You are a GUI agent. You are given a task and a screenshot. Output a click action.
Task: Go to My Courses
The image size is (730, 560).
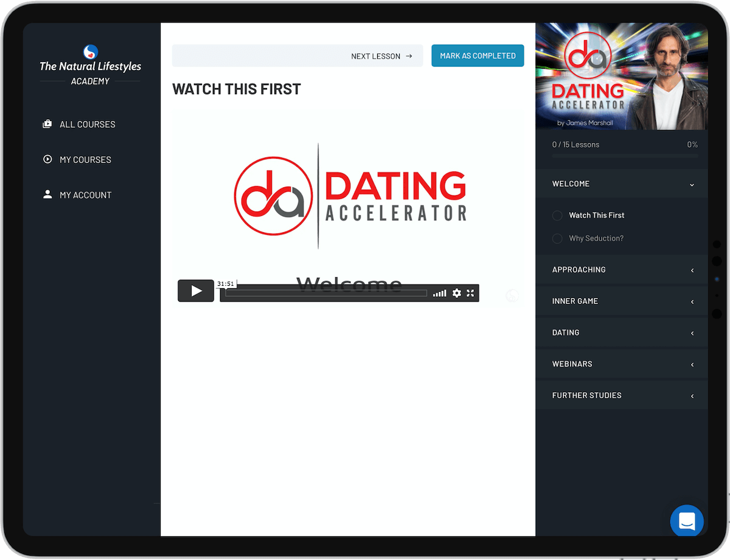[x=77, y=159]
